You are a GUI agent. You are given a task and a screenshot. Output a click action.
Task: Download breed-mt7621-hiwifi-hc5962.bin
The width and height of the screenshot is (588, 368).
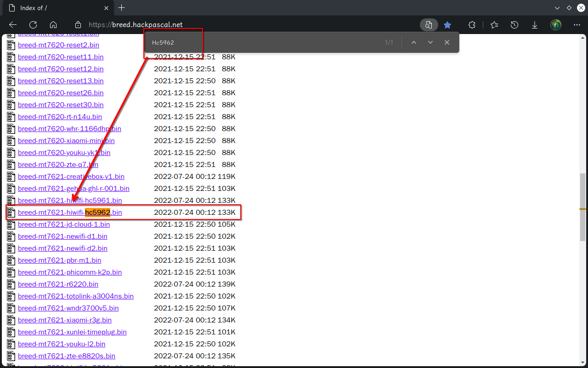pyautogui.click(x=70, y=213)
